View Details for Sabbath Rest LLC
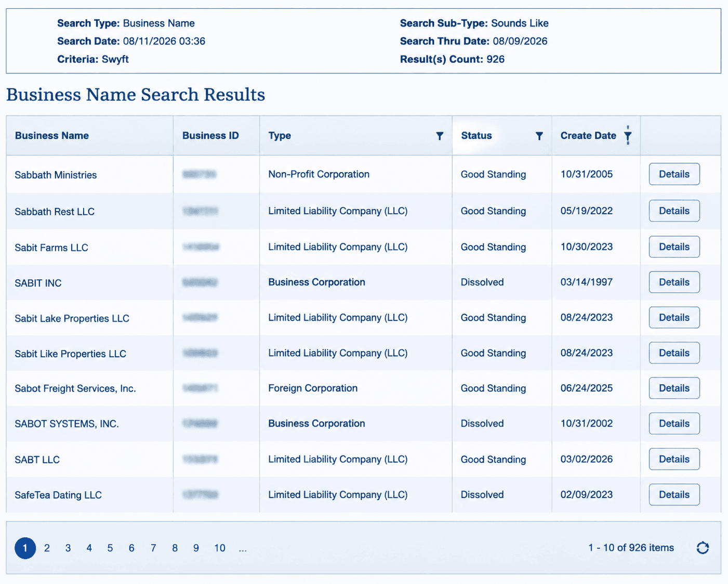The height and width of the screenshot is (584, 728). (x=674, y=211)
